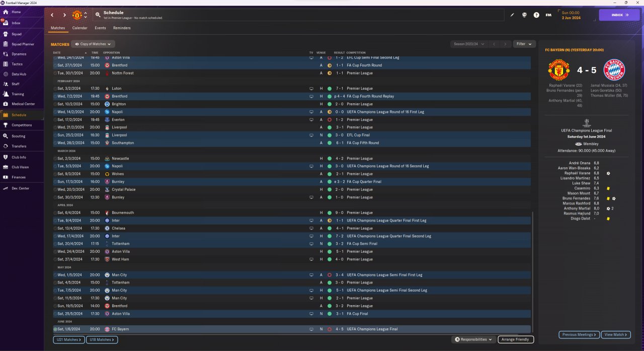Expand the club switcher up-down arrows

(x=86, y=15)
